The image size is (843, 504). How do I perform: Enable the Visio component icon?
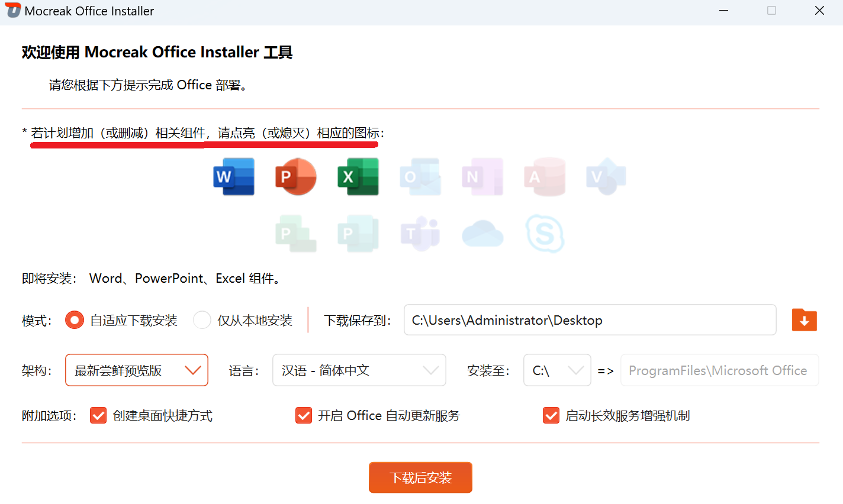(x=606, y=176)
